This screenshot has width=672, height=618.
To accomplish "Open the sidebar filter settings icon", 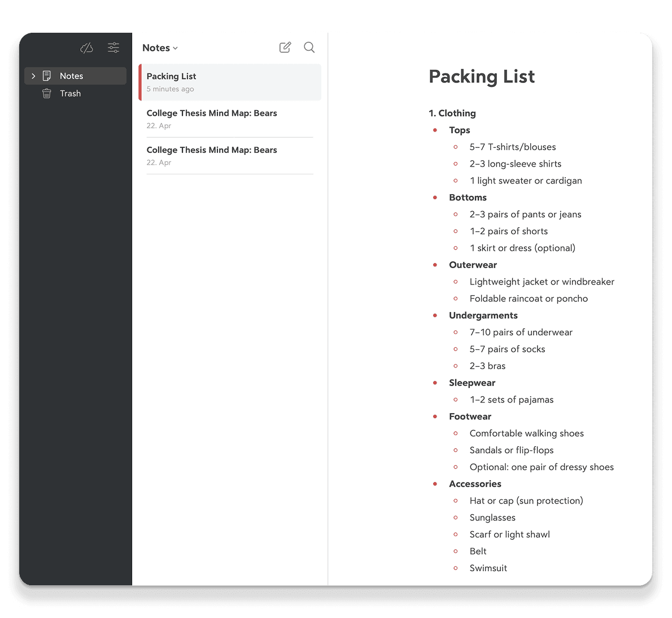I will 113,48.
